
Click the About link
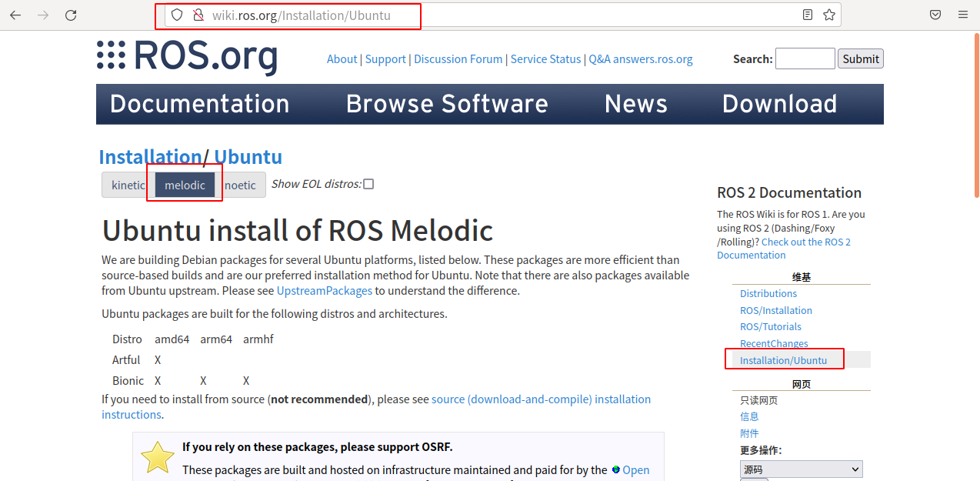pos(342,59)
